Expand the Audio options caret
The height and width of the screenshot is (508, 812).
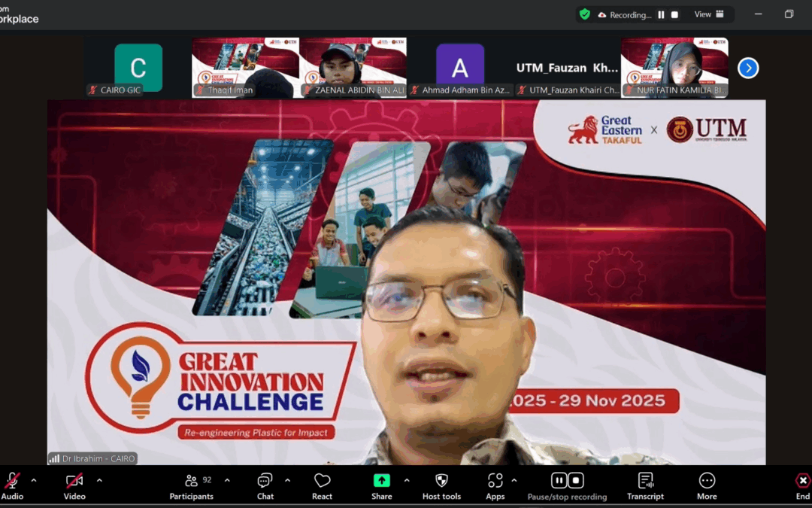click(34, 480)
